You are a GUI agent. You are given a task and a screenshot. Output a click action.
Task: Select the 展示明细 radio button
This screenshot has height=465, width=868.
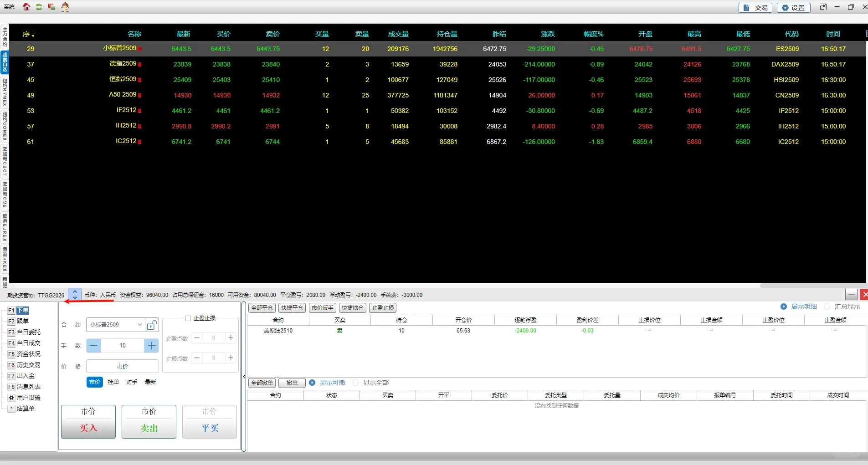(x=784, y=307)
